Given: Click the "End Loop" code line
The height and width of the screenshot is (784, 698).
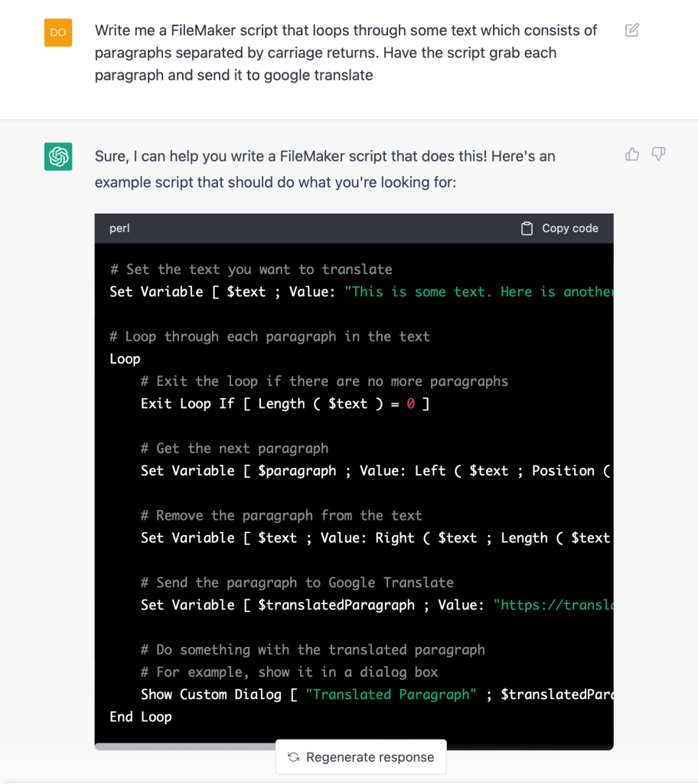Looking at the screenshot, I should (x=141, y=717).
